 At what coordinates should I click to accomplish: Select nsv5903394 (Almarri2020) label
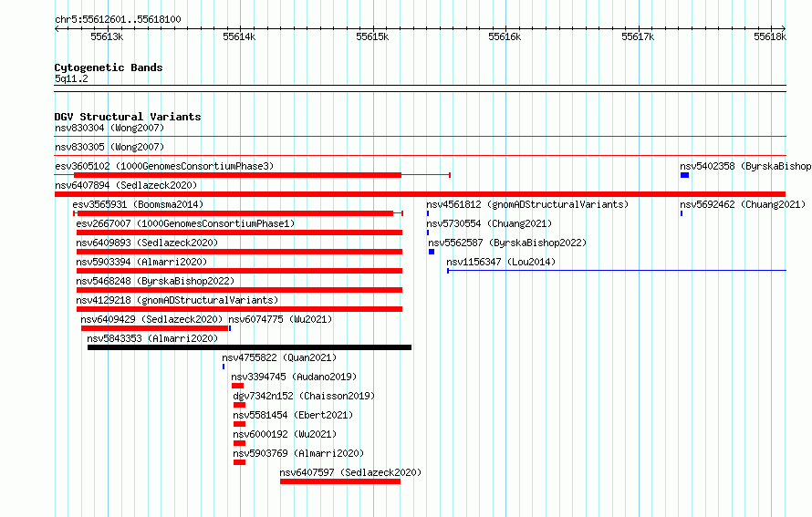click(x=141, y=262)
